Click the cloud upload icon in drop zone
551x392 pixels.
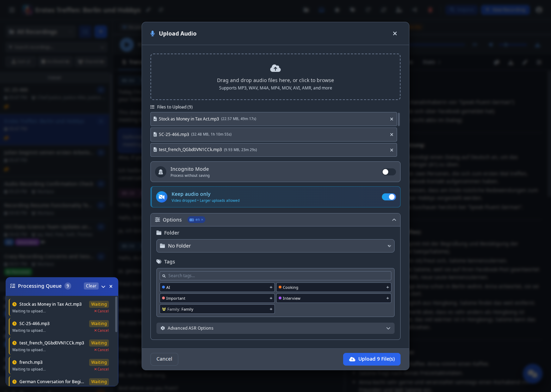(x=275, y=68)
